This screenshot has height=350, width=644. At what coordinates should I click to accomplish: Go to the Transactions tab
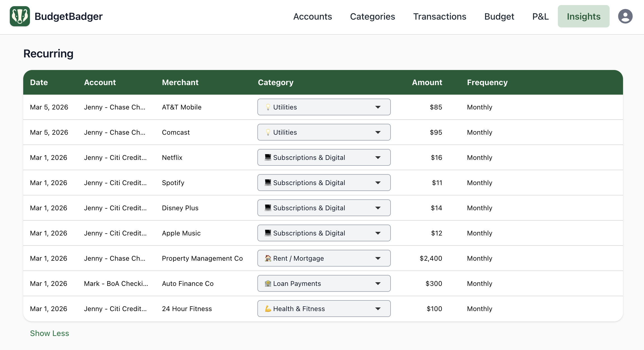439,17
